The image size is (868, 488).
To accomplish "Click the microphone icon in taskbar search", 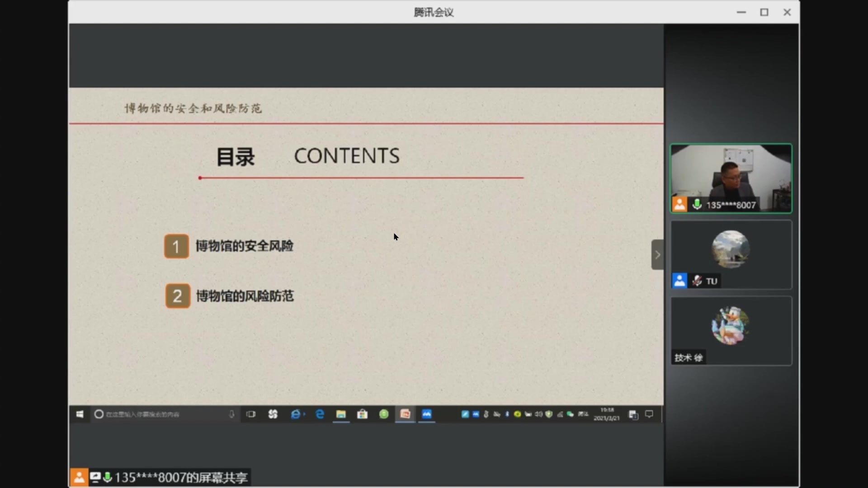I will (x=231, y=414).
